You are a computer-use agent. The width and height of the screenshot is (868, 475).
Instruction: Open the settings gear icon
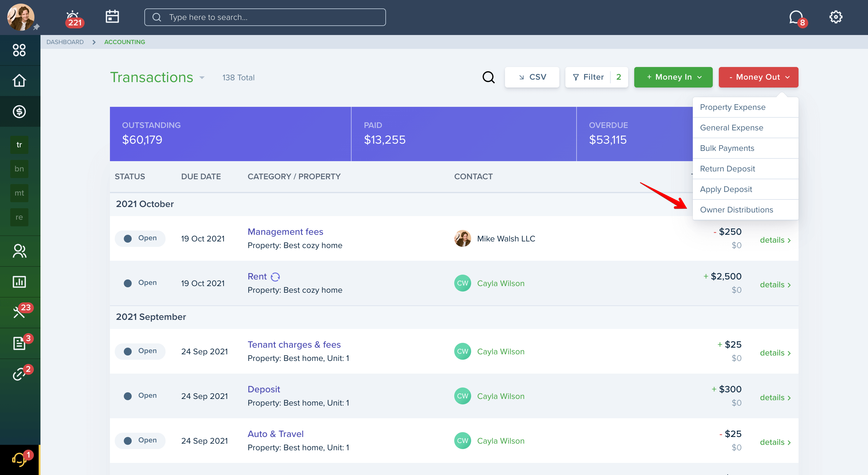(x=836, y=17)
